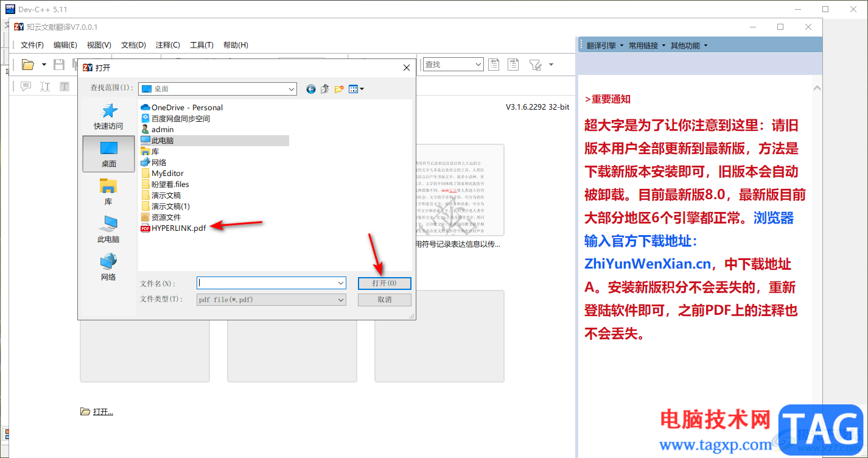868x458 pixels.
Task: Open the 文档(D) menu
Action: 133,45
